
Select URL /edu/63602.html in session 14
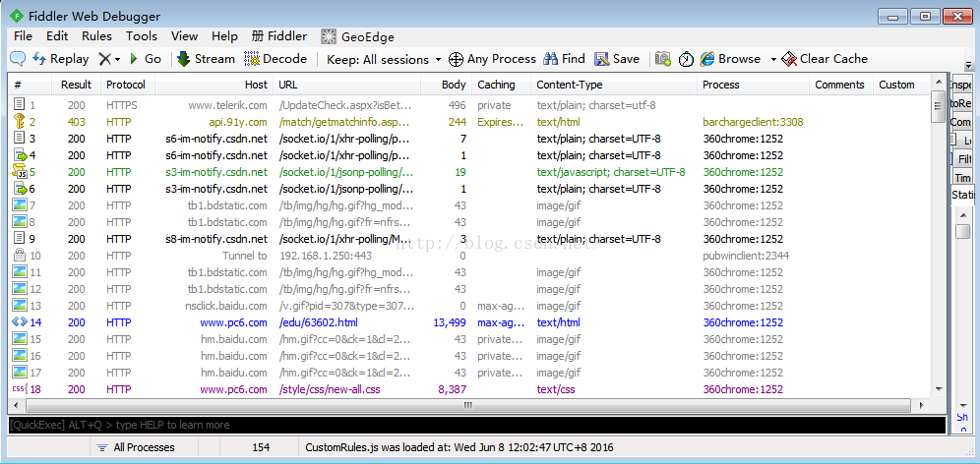coord(318,322)
